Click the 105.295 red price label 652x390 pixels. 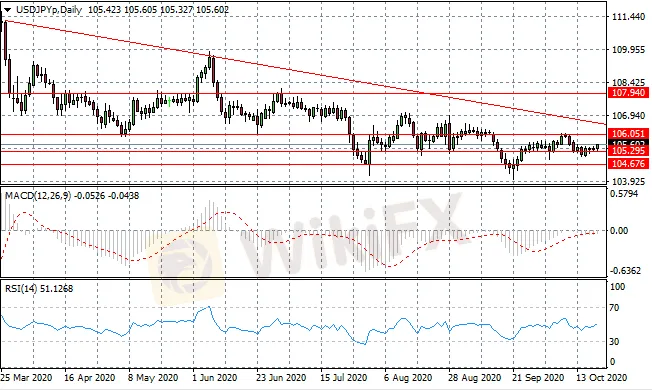(628, 151)
